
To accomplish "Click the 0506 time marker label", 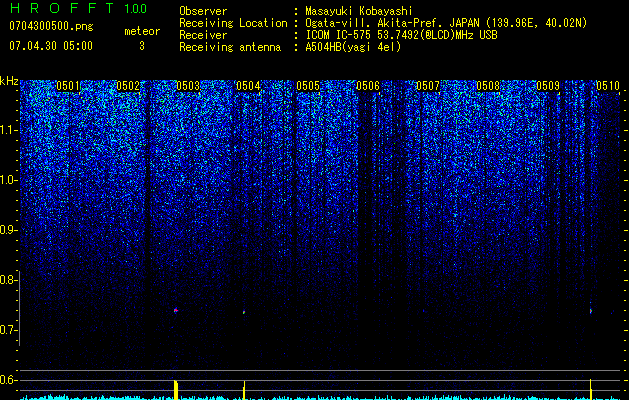I will click(368, 86).
